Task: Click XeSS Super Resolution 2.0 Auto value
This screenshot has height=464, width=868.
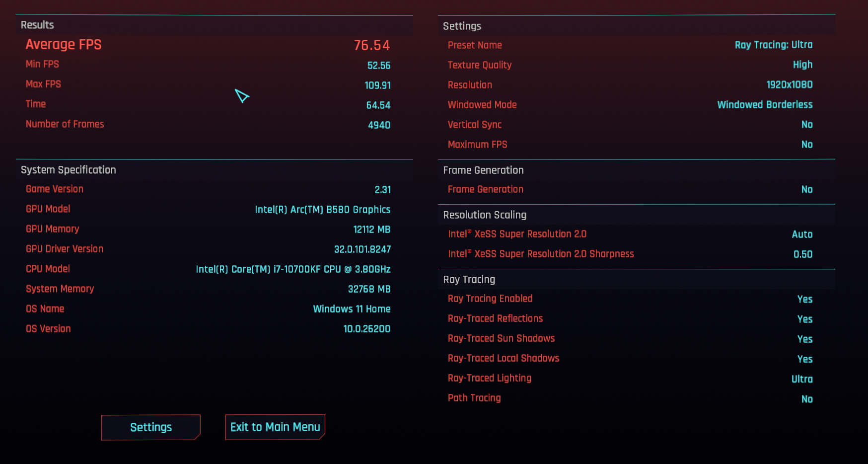Action: 802,234
